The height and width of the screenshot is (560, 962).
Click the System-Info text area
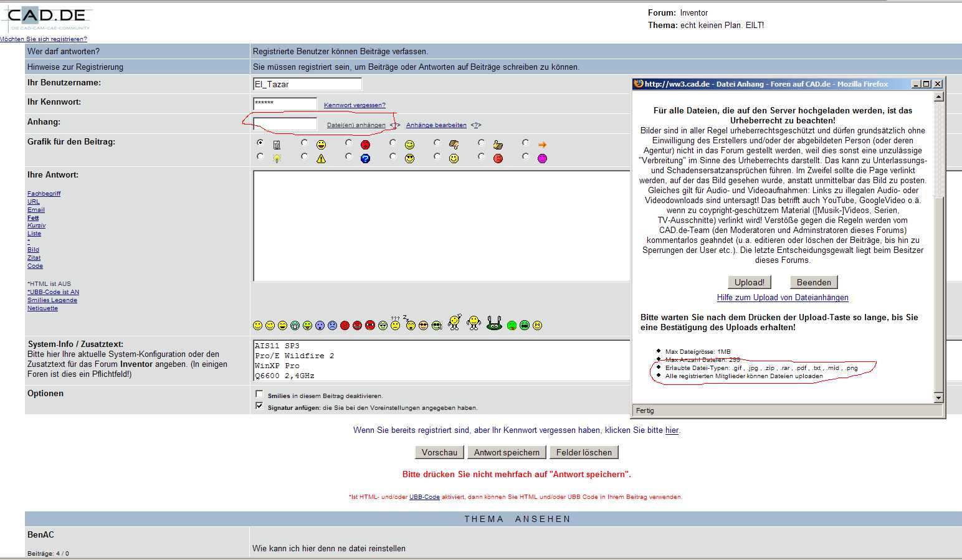442,361
